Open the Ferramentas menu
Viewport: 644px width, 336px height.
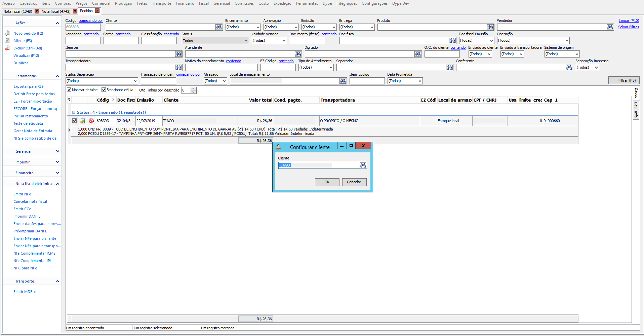tap(307, 3)
